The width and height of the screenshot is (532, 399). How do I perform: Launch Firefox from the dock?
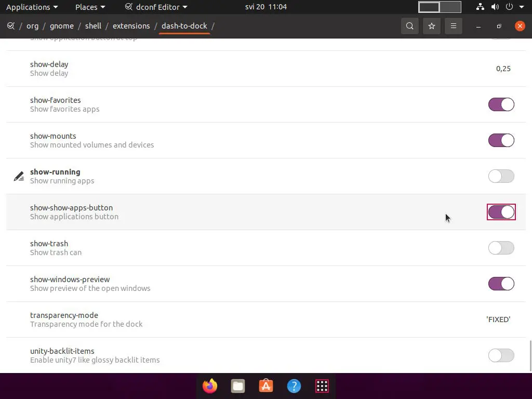210,386
